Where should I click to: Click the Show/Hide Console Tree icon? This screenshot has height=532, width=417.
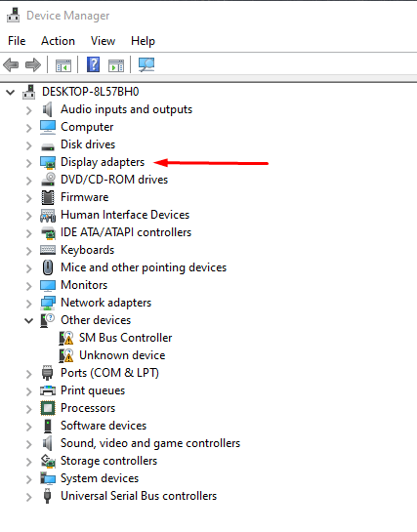tap(63, 65)
